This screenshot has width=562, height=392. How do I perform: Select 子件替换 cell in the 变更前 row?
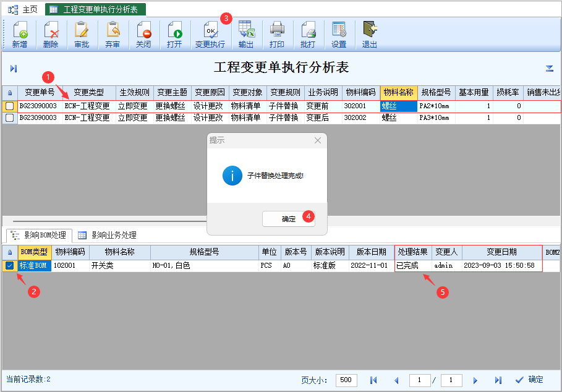click(285, 106)
